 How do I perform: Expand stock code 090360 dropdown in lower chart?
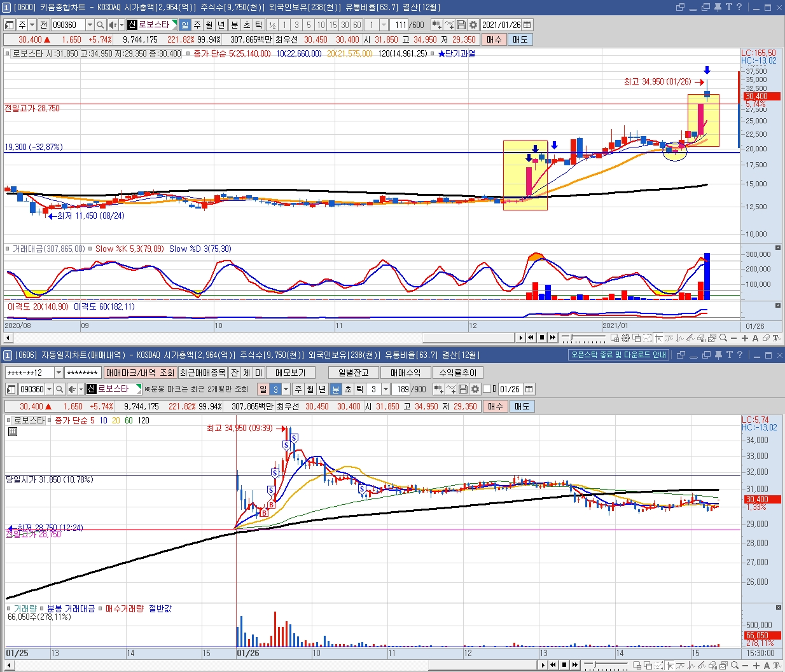click(x=49, y=389)
